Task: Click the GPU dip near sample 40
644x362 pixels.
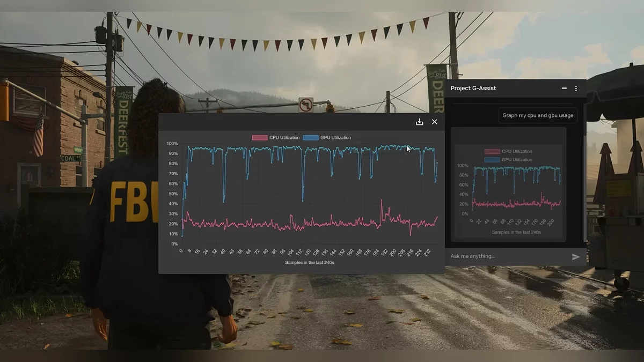Action: click(224, 201)
